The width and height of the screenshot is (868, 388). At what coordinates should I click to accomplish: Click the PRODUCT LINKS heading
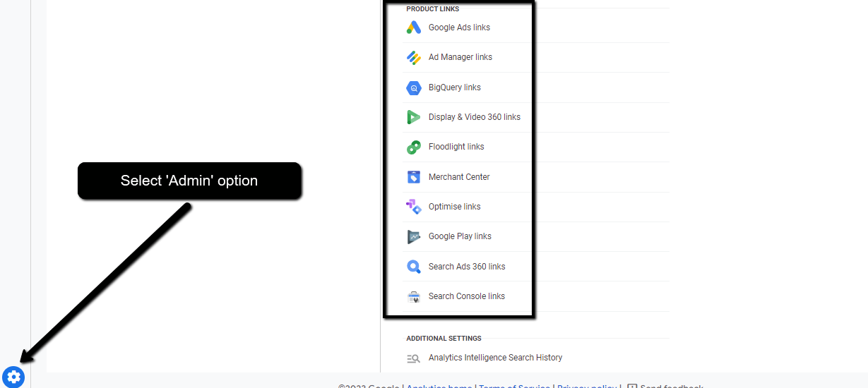click(x=433, y=9)
